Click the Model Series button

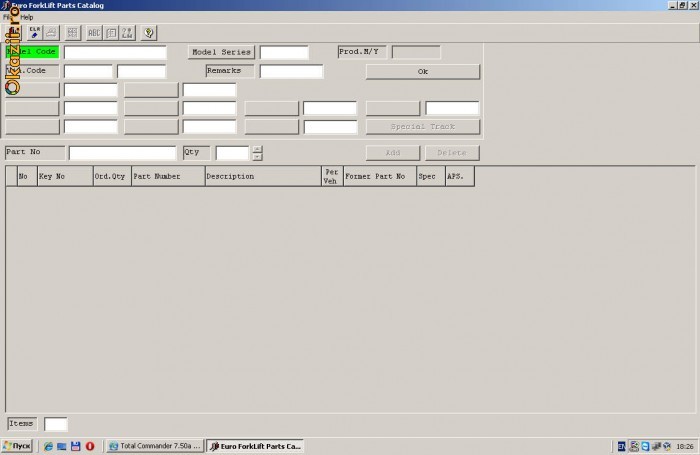[x=221, y=52]
